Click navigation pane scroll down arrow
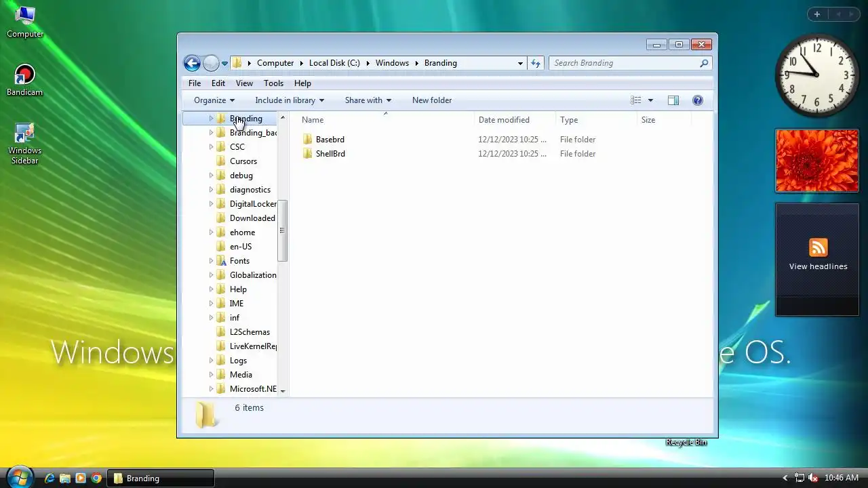Image resolution: width=868 pixels, height=488 pixels. (x=282, y=390)
